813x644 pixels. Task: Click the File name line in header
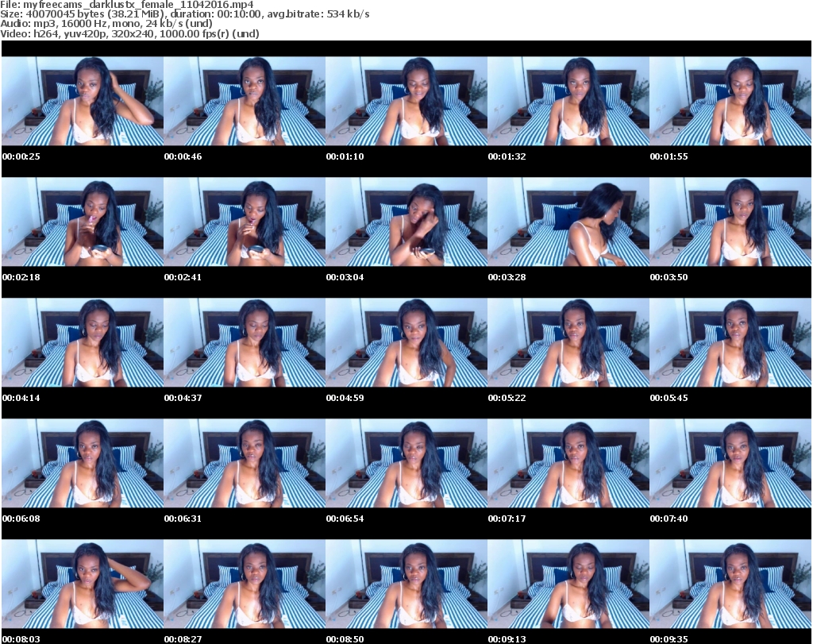pos(127,5)
